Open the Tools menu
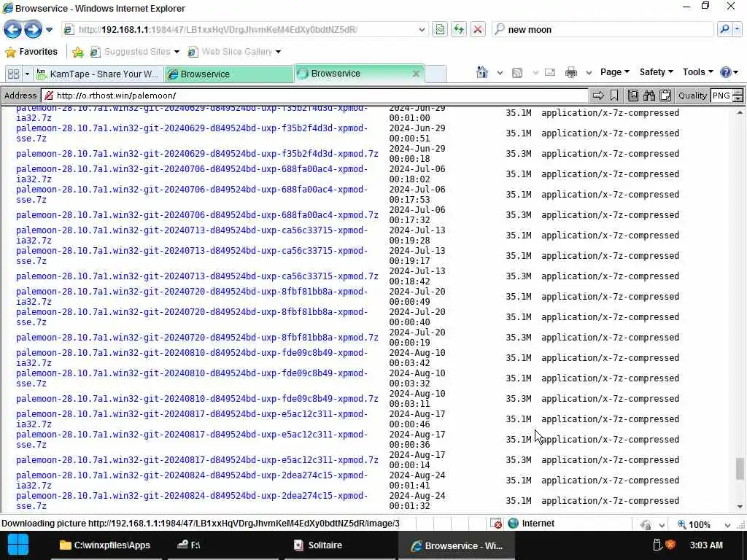 click(x=697, y=72)
